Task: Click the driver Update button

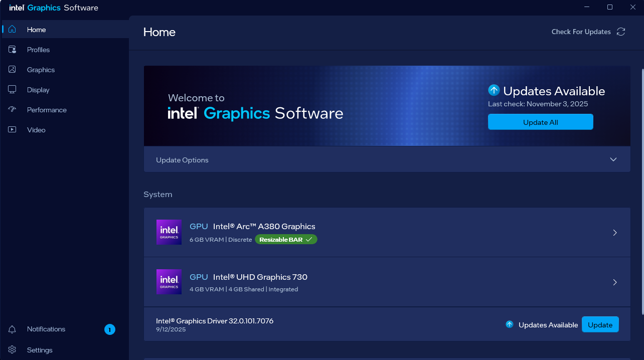Action: 600,324
